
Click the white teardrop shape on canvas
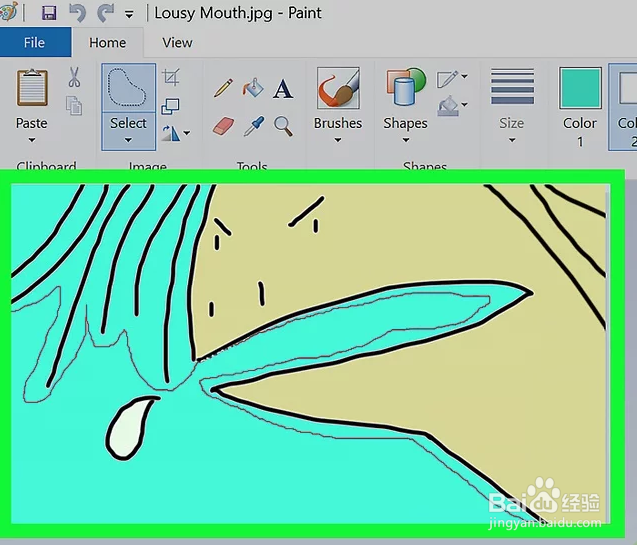coord(128,430)
